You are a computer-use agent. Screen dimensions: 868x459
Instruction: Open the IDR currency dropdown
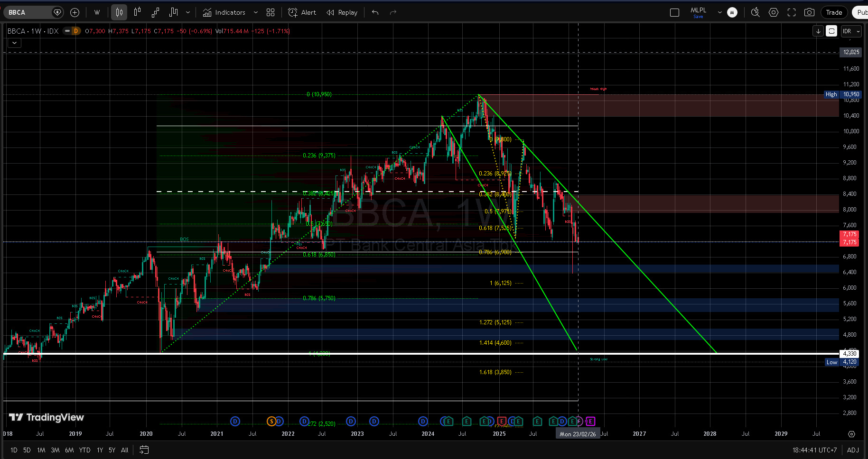click(851, 31)
